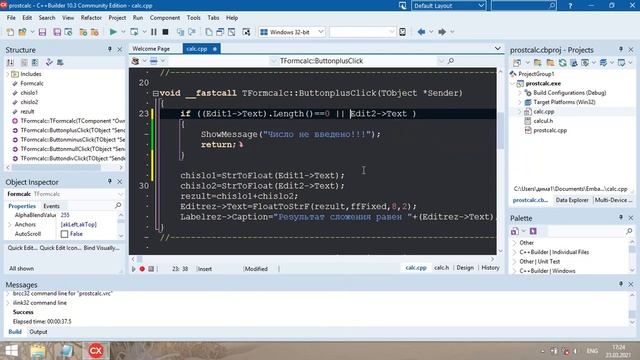
Task: Select calcul.h in Projects tree
Action: 543,121
